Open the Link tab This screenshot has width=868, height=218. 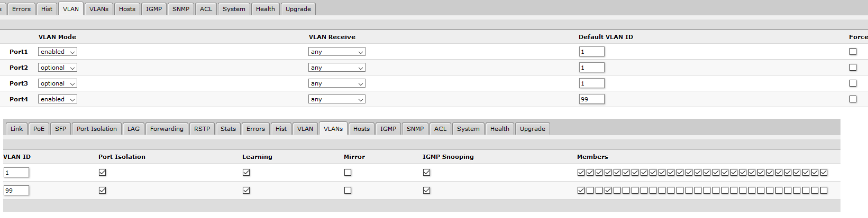click(x=17, y=129)
